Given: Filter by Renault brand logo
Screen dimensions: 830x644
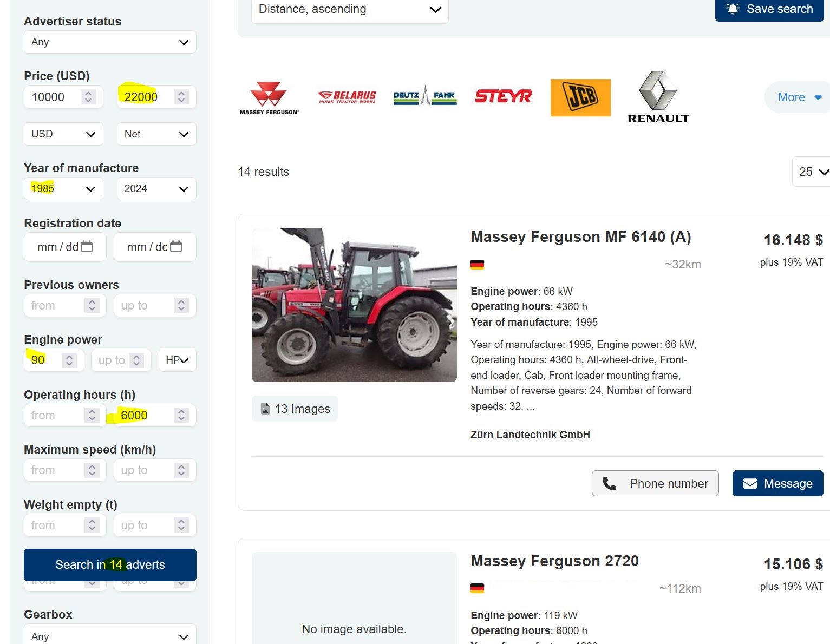Looking at the screenshot, I should [658, 97].
